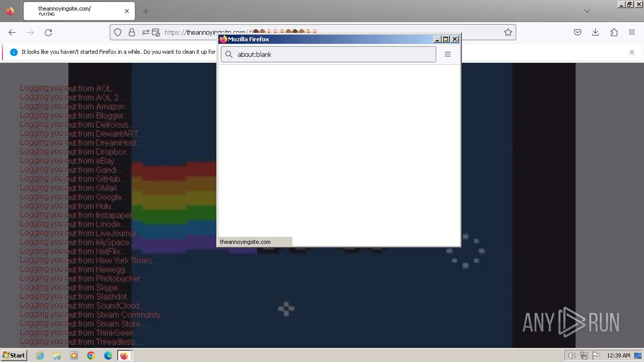Select the theannoyingsite.com tab
Viewport: 644px width, 362px height.
click(x=79, y=11)
